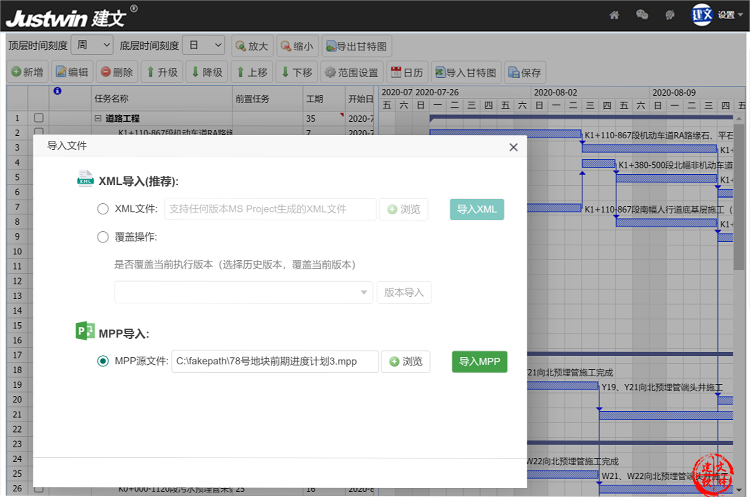Tick the checkbox for row 1
The width and height of the screenshot is (750, 497).
(x=39, y=118)
